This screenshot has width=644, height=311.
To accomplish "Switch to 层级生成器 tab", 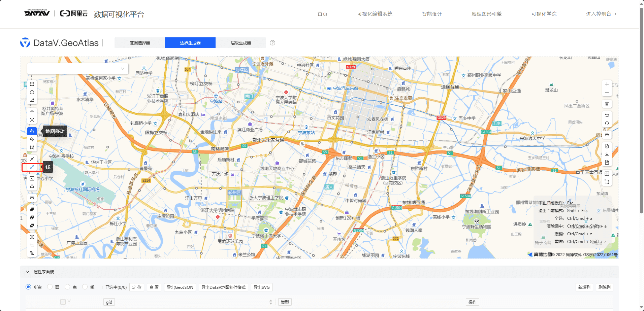I will pos(241,43).
